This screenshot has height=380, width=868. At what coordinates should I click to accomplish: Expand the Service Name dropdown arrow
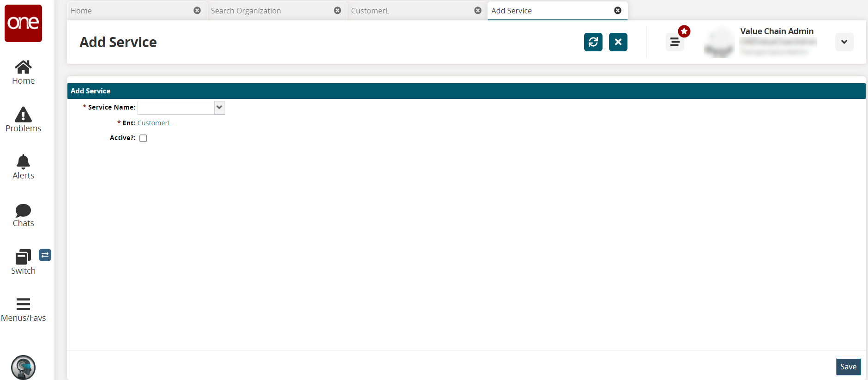[x=220, y=108]
